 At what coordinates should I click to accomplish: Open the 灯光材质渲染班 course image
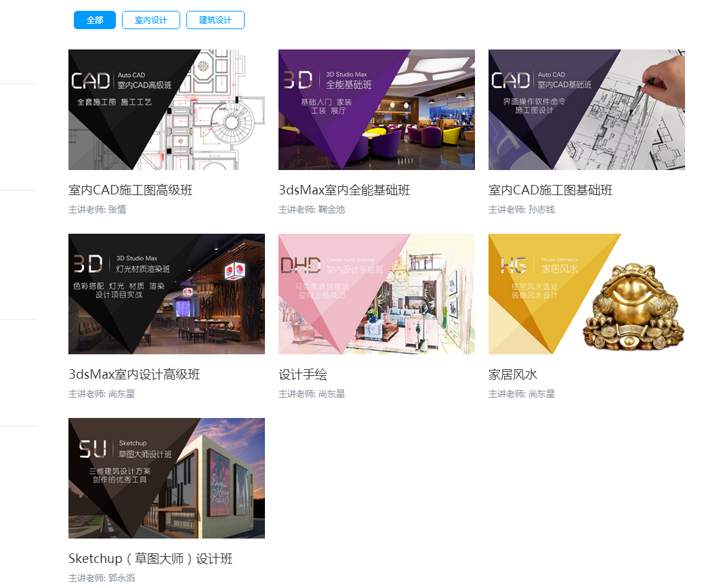[166, 294]
